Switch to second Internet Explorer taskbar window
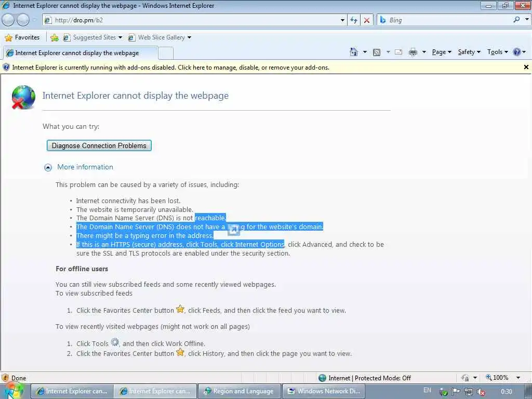 [x=155, y=391]
